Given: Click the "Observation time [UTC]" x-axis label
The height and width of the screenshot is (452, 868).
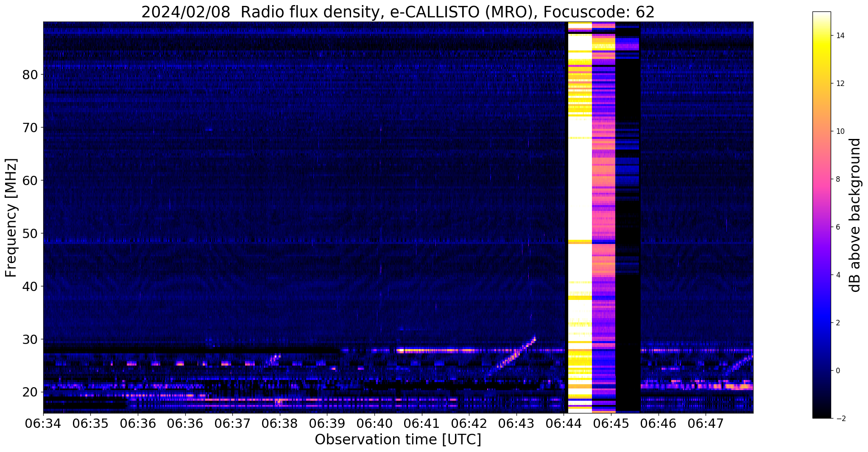Looking at the screenshot, I should [x=398, y=439].
